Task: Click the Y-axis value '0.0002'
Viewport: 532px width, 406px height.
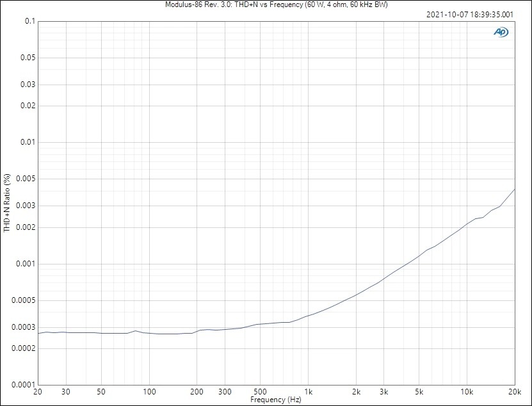Action: pyautogui.click(x=24, y=348)
